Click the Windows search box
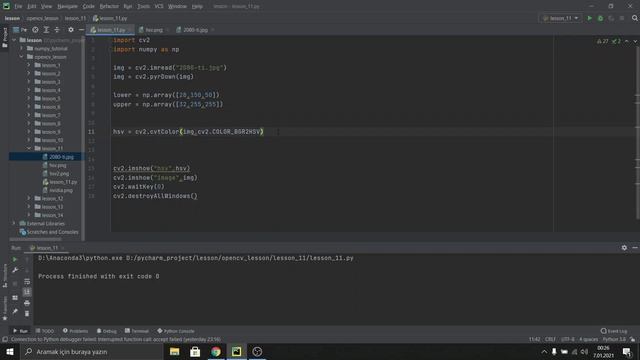This screenshot has width=640, height=360. (91, 351)
